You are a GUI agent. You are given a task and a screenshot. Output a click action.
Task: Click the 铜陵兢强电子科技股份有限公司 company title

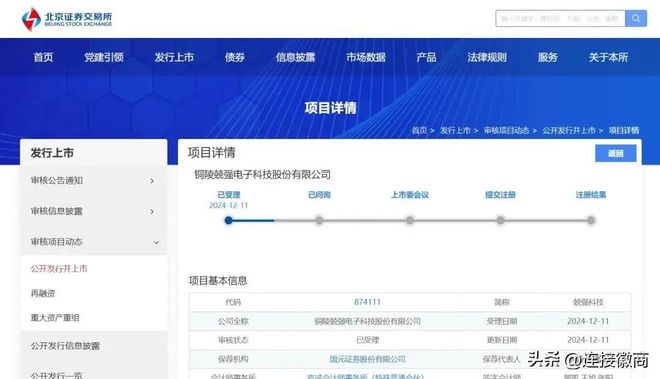click(x=262, y=175)
